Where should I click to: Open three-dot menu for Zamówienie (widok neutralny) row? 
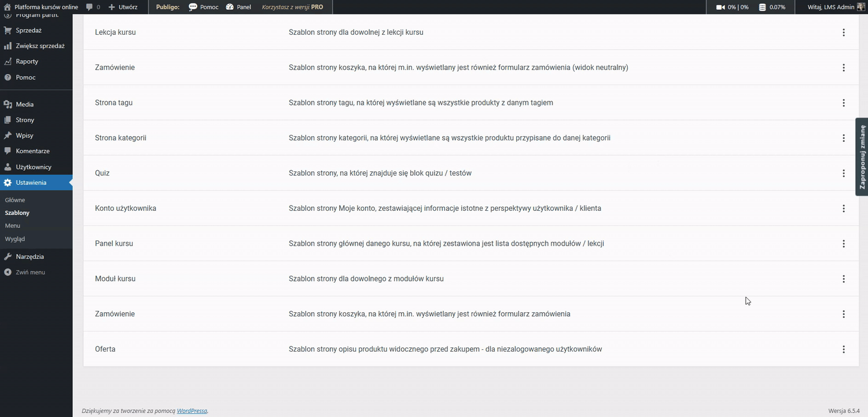coord(843,68)
